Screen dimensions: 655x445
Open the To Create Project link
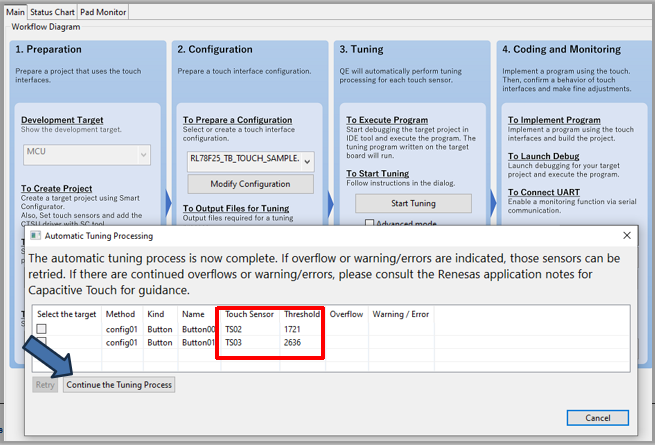pyautogui.click(x=57, y=188)
